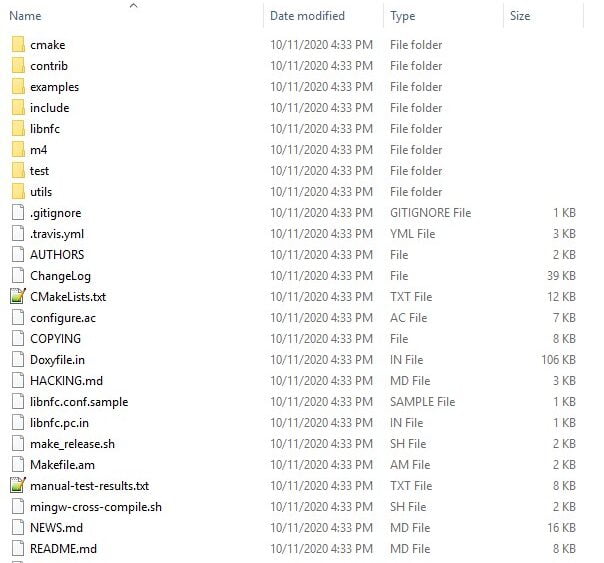Select the 'libnfc' folder name
This screenshot has width=604, height=563.
(45, 129)
